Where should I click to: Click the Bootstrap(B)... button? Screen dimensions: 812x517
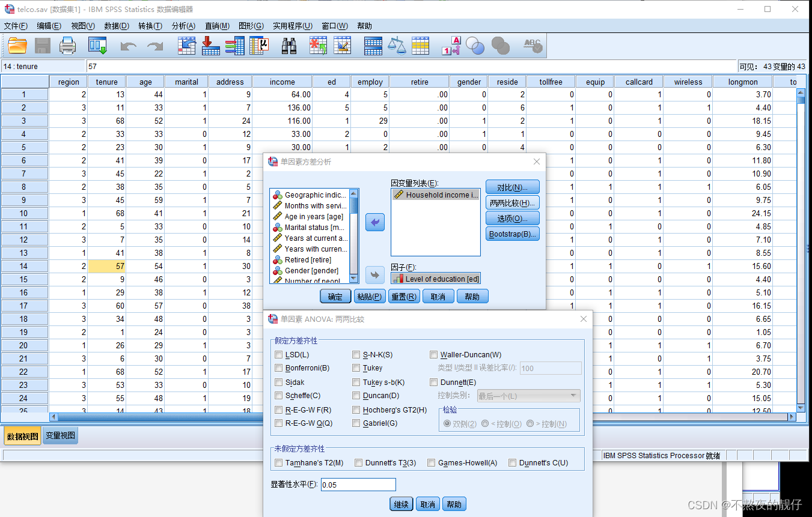click(x=513, y=234)
